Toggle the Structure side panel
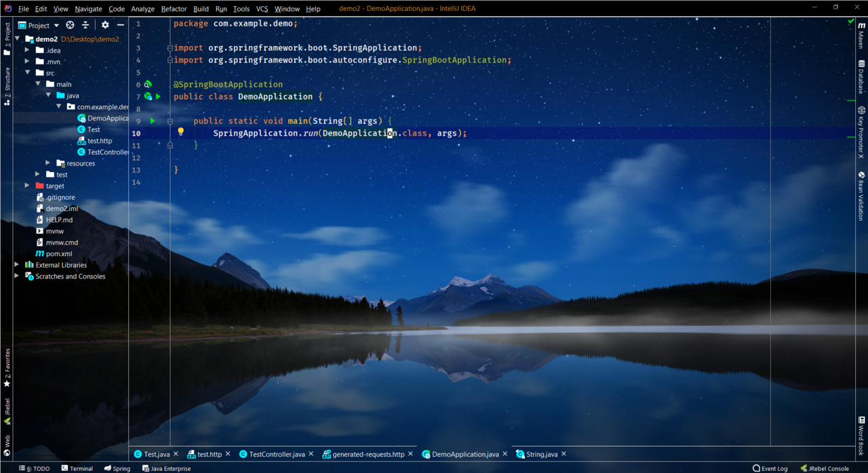Screen dimensions: 868x473 pyautogui.click(x=7, y=86)
